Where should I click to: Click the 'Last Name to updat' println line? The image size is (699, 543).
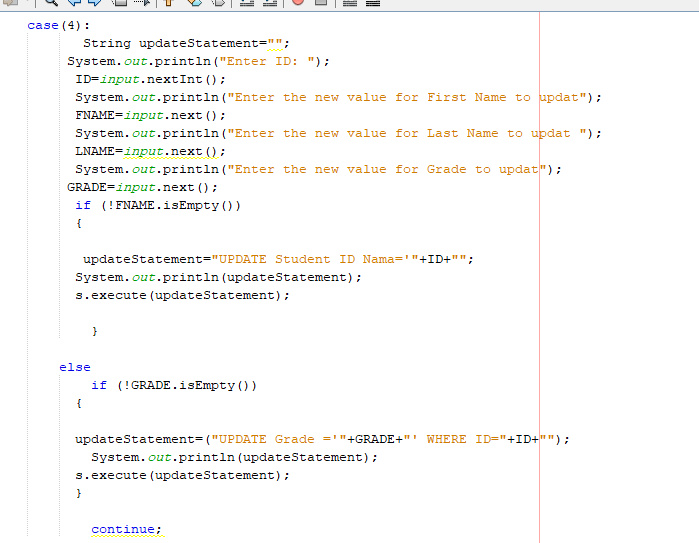[338, 133]
